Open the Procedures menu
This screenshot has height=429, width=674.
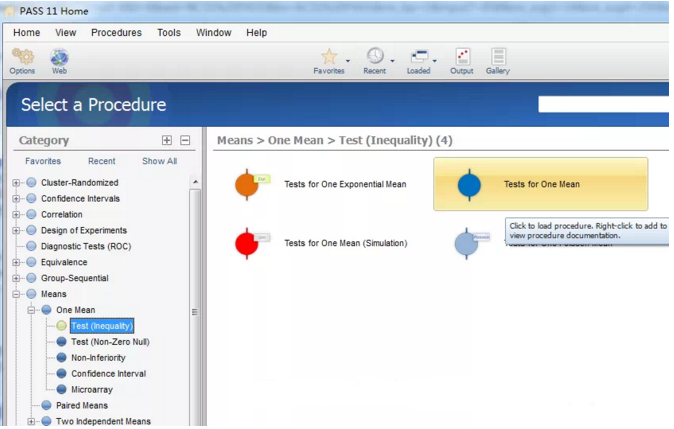click(x=116, y=33)
